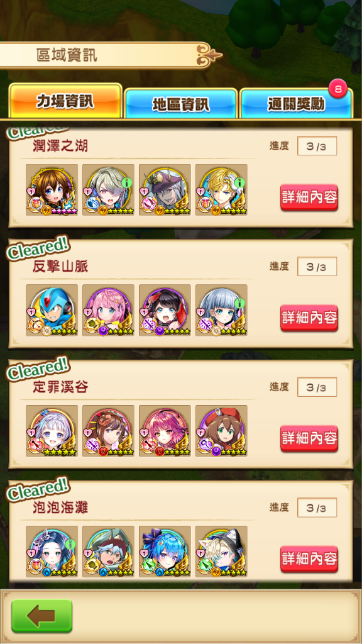Tap the Mega Man X character icon
Screen dimensions: 362x644
[x=52, y=311]
